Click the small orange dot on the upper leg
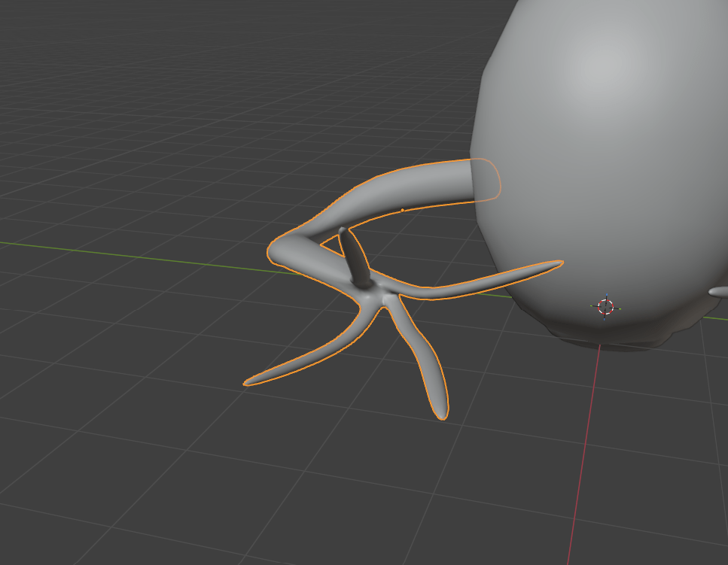 (402, 210)
